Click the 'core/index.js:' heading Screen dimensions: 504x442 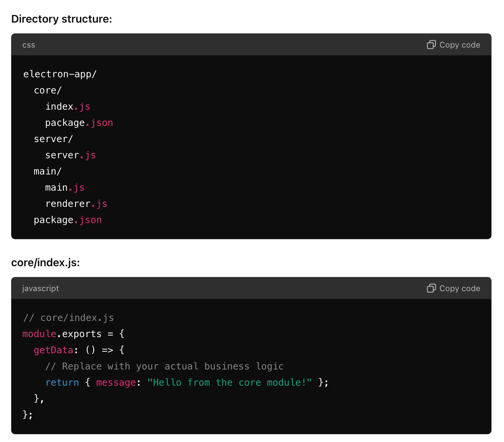pos(46,263)
